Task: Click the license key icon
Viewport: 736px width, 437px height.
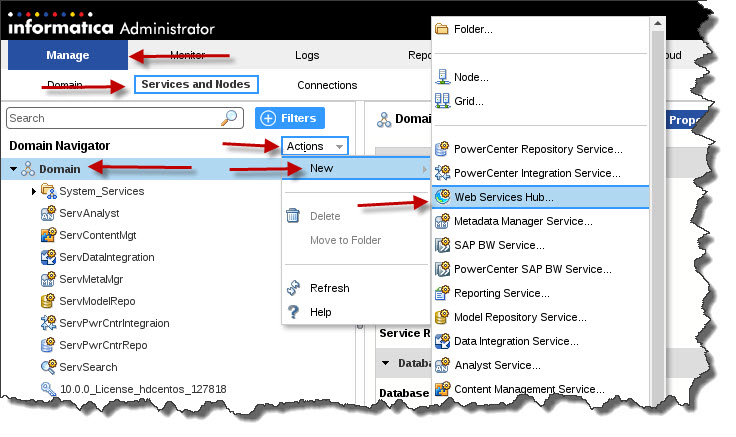Action: point(48,389)
